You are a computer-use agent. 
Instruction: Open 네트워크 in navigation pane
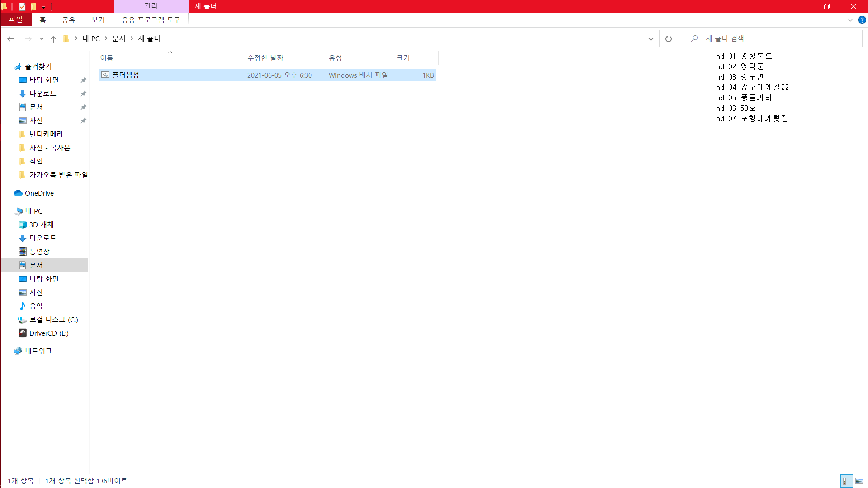(38, 351)
